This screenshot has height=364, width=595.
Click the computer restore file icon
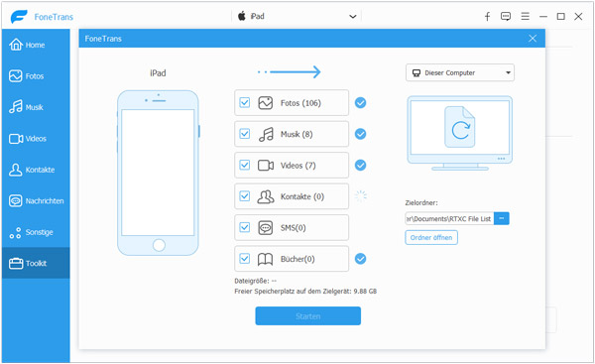[460, 127]
